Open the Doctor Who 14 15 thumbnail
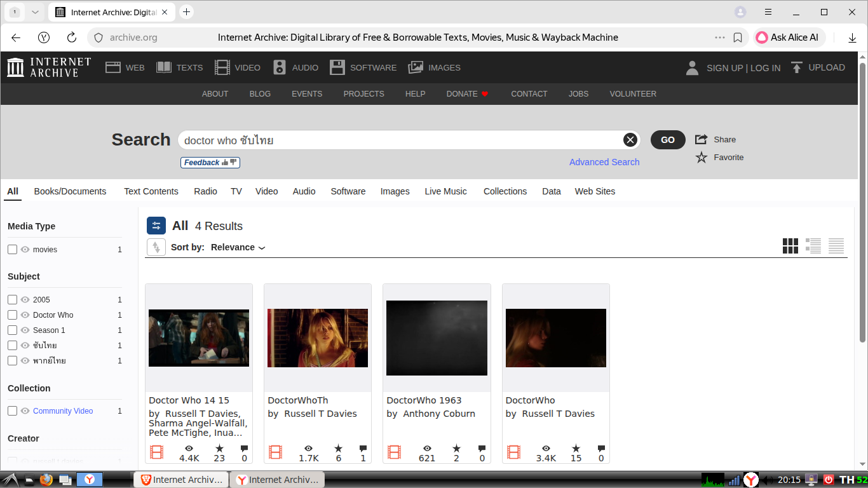This screenshot has height=488, width=868. point(199,338)
